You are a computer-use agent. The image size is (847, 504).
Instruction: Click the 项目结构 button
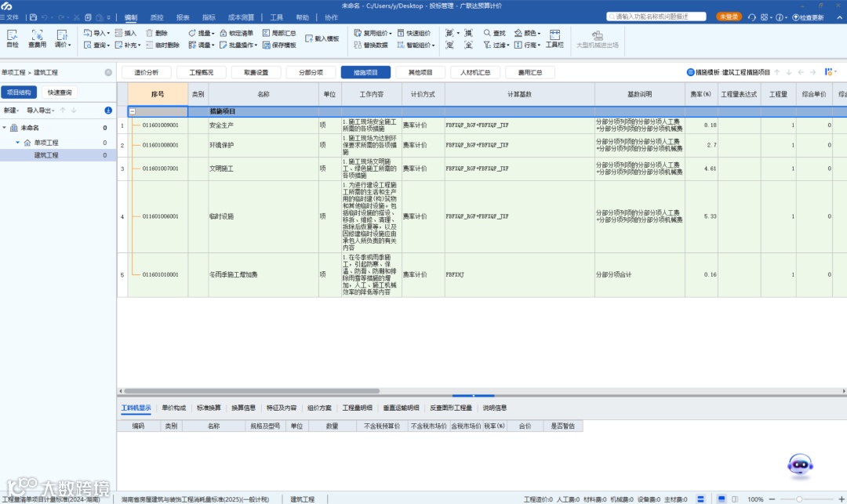coord(19,92)
